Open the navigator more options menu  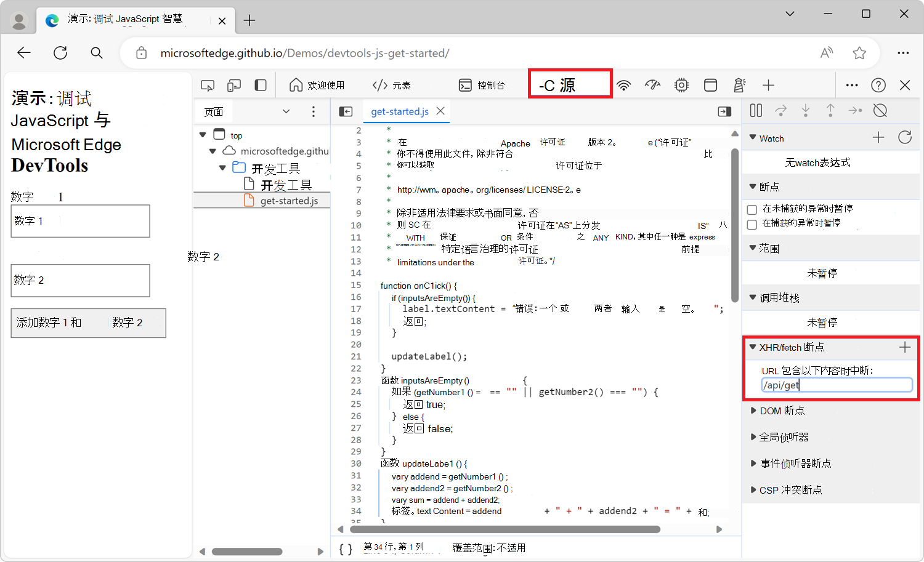tap(314, 111)
